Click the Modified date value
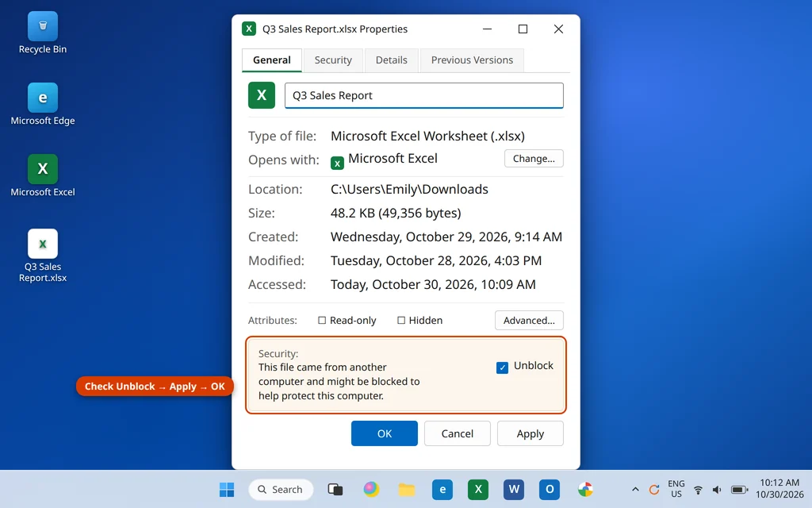This screenshot has width=812, height=508. click(x=436, y=260)
